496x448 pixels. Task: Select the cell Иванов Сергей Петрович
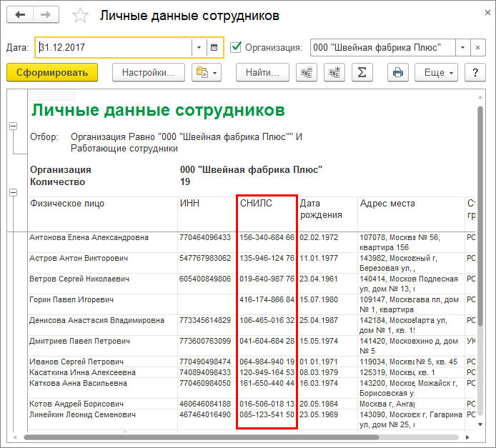point(102,362)
